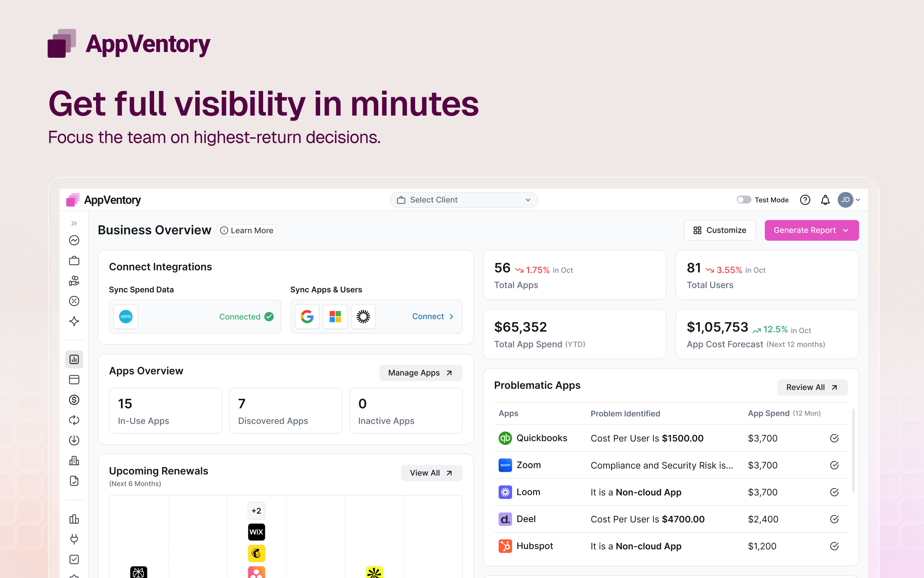Open the download-circle sidebar icon
The image size is (924, 578).
(x=74, y=440)
